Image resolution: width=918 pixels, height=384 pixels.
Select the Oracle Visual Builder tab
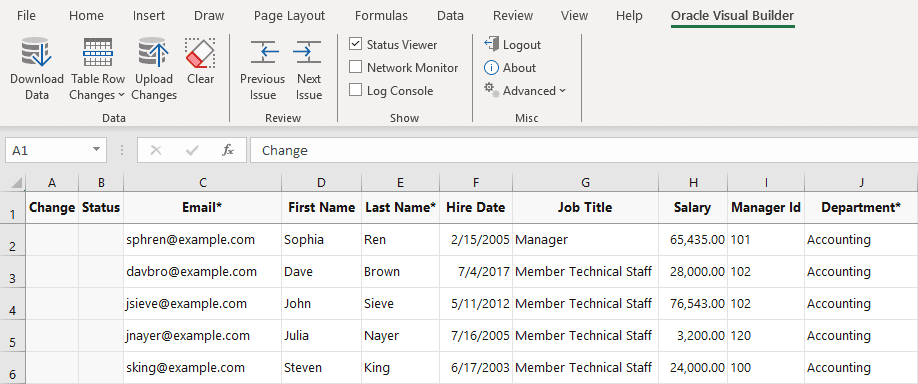point(732,16)
